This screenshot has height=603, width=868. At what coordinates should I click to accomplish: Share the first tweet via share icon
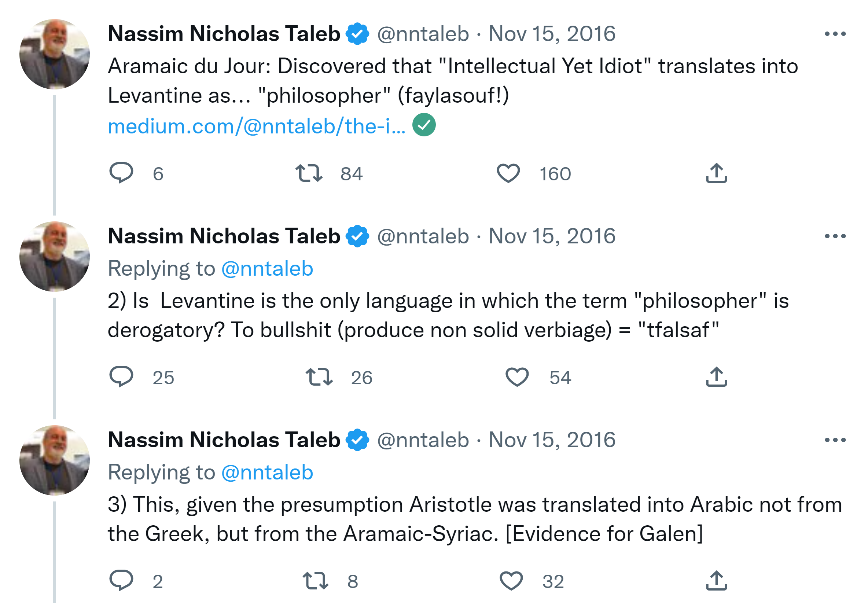[x=716, y=173]
